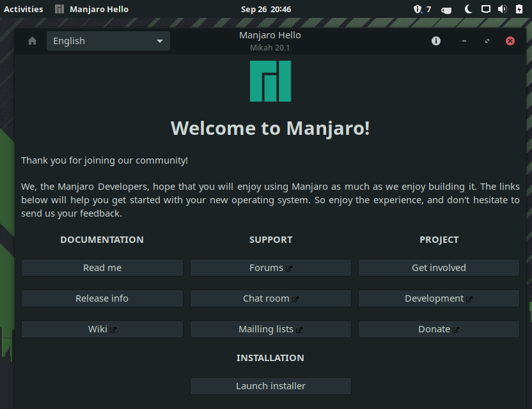
Task: Click the volume speaker icon
Action: coord(503,9)
